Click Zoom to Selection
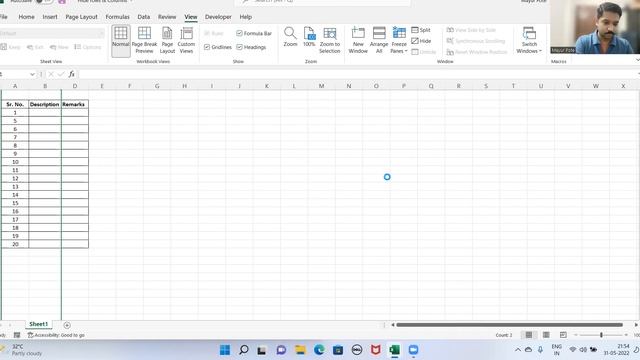Image resolution: width=640 pixels, height=360 pixels. coord(330,40)
